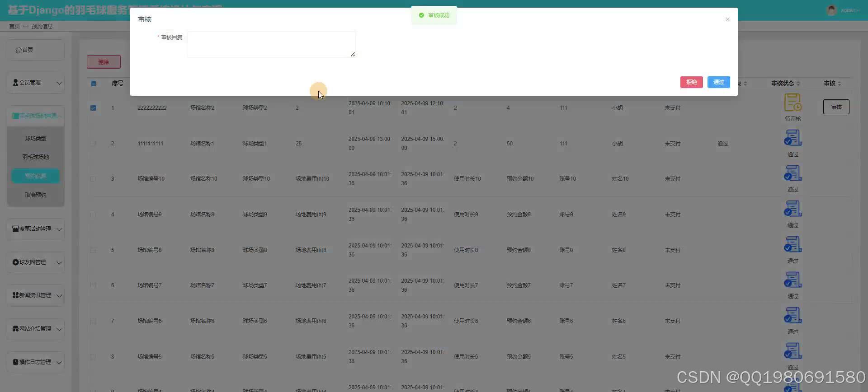Screen dimensions: 868x392
Task: Click the 网站介绍管理 menu icon
Action: point(15,329)
